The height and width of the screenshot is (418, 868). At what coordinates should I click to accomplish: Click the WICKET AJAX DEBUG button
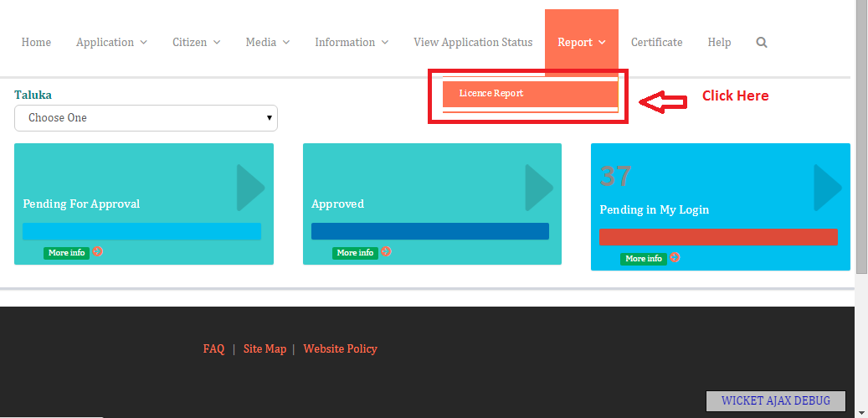tap(774, 400)
